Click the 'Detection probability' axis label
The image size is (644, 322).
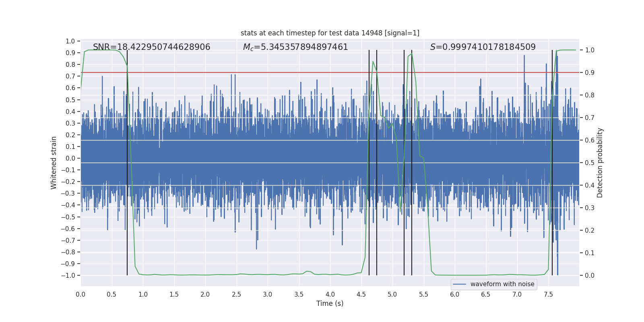pyautogui.click(x=600, y=163)
